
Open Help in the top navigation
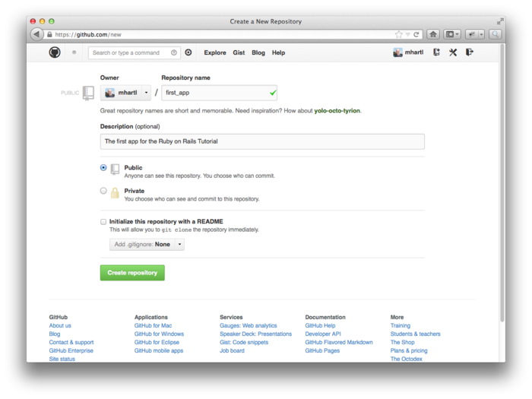click(x=279, y=52)
